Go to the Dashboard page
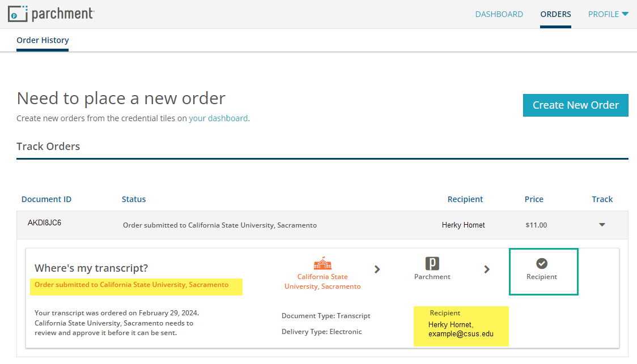The height and width of the screenshot is (364, 637). click(x=499, y=14)
